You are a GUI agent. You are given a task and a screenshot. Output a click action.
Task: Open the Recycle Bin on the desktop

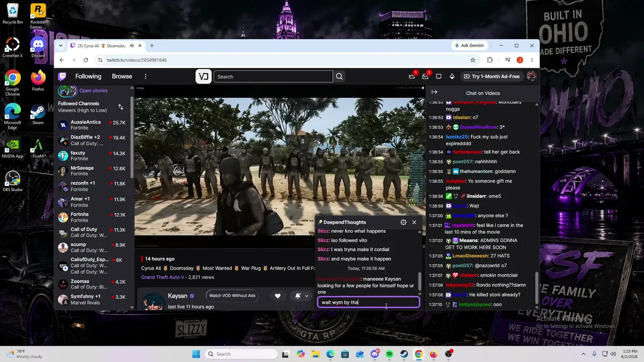(13, 14)
